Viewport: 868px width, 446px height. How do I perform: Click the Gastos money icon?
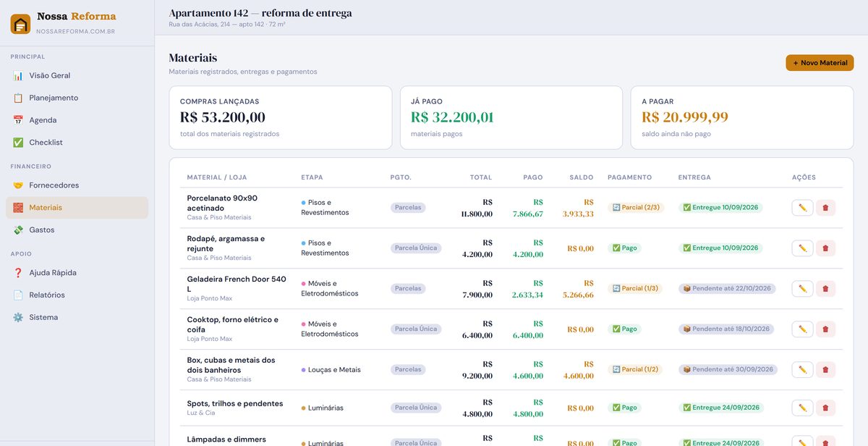pos(18,230)
